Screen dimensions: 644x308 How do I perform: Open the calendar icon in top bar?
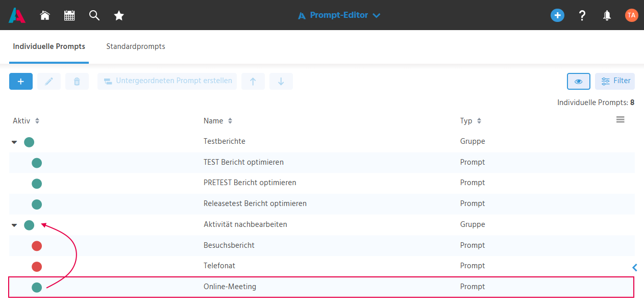[69, 15]
